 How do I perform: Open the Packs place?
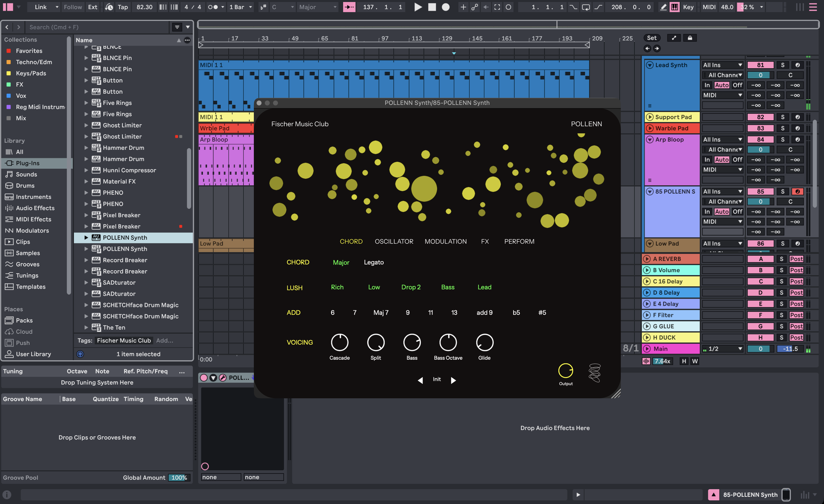24,320
